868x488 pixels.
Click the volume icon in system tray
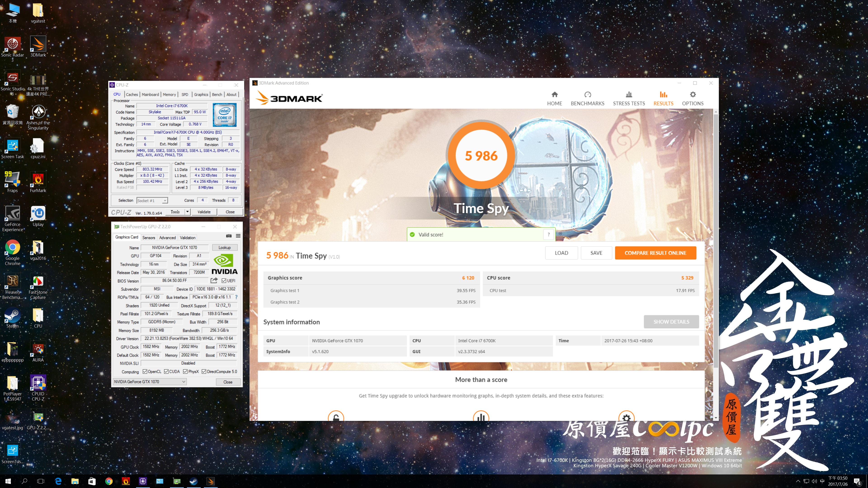(x=814, y=481)
